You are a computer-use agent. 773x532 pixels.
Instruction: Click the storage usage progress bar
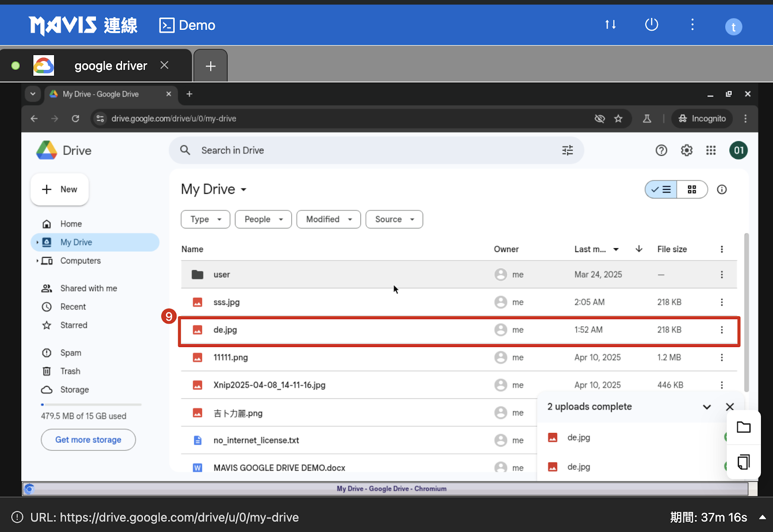91,405
